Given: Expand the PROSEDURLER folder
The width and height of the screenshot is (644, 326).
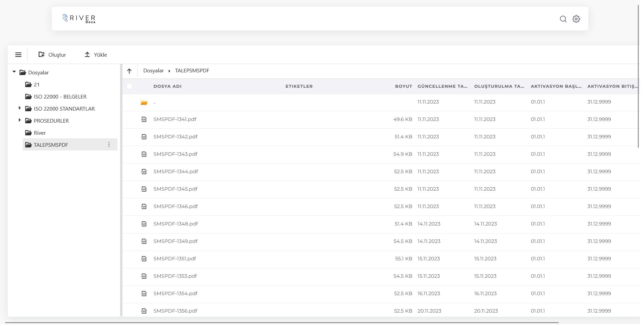Looking at the screenshot, I should tap(19, 120).
